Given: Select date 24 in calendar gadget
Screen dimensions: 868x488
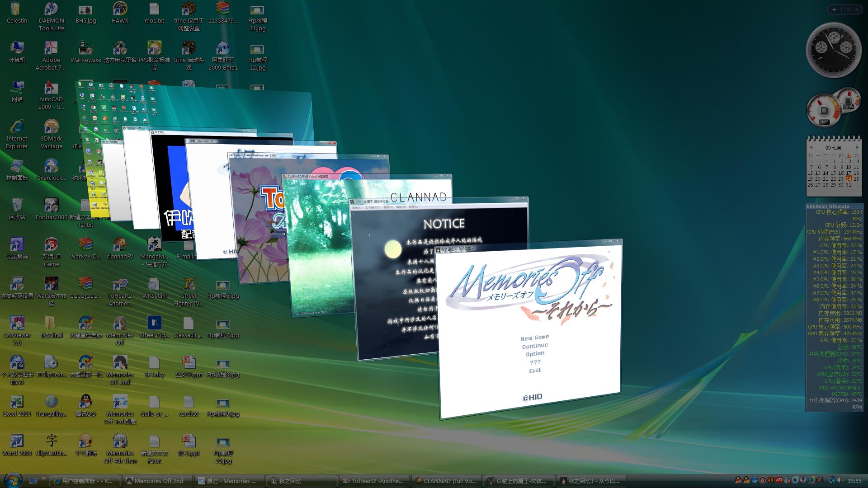Looking at the screenshot, I should pyautogui.click(x=849, y=179).
